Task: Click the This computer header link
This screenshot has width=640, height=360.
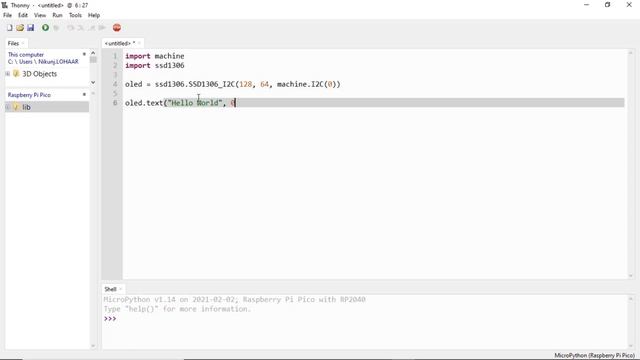Action: (26, 54)
